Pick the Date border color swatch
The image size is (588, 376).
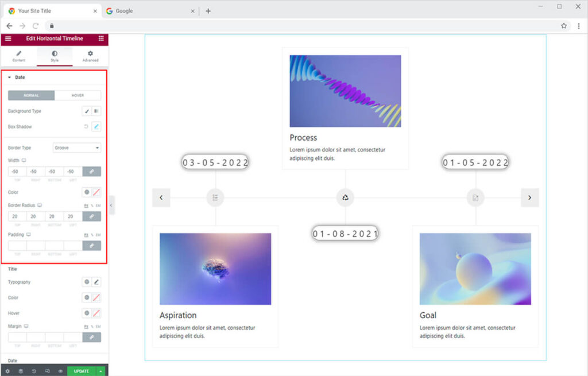[96, 192]
